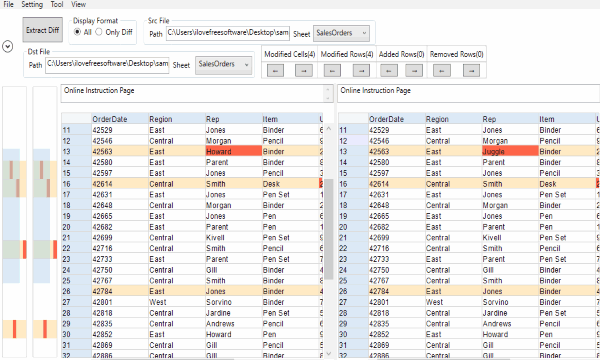Click the Src File path field

pos(228,33)
